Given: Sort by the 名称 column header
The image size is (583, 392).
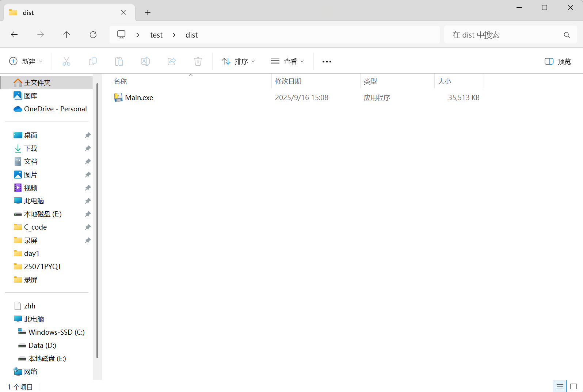Looking at the screenshot, I should [x=120, y=81].
